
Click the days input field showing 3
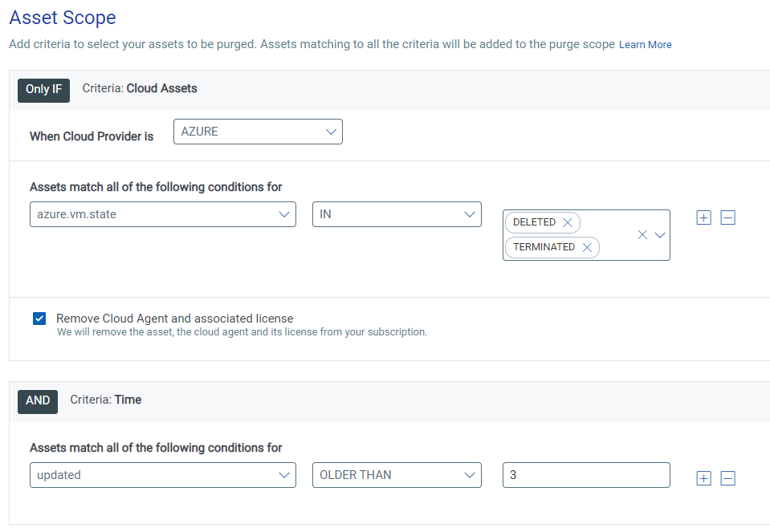(x=586, y=475)
